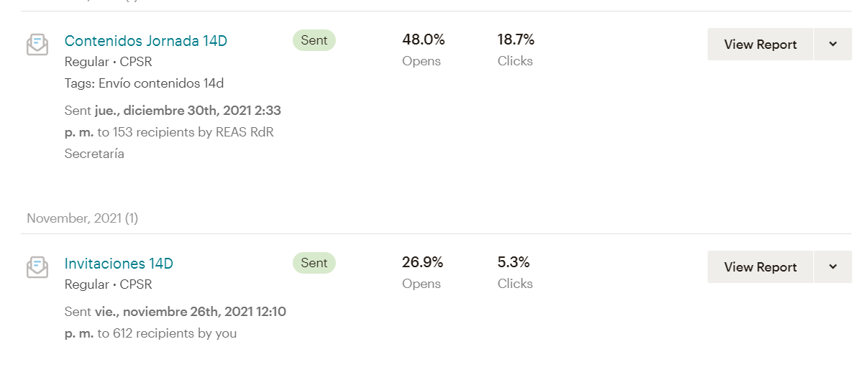This screenshot has height=385, width=868.
Task: View Report for Invitaciones 14D
Action: click(x=760, y=267)
